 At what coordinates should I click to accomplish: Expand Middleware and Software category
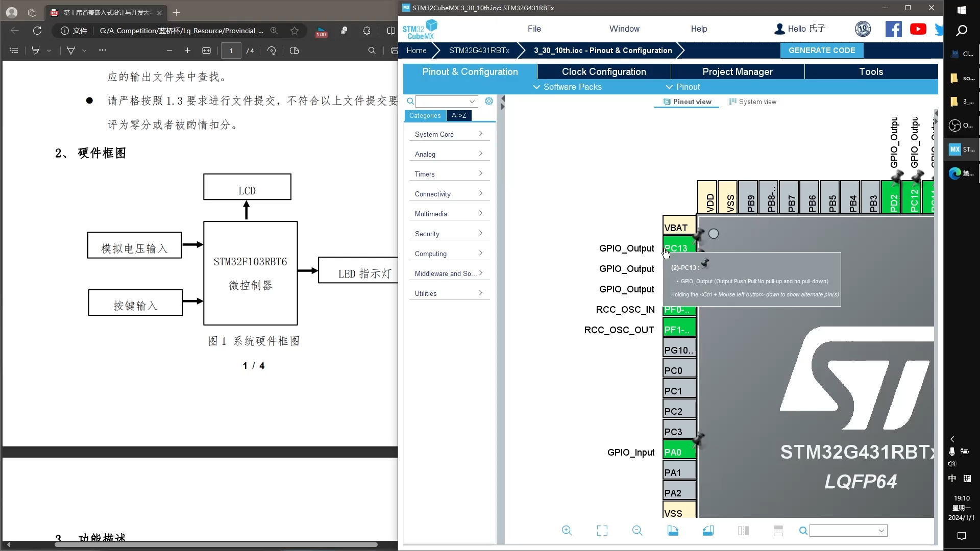(449, 273)
